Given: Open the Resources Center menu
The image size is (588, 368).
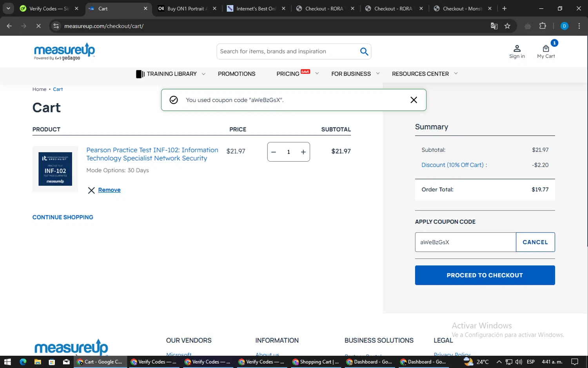Looking at the screenshot, I should click(420, 74).
